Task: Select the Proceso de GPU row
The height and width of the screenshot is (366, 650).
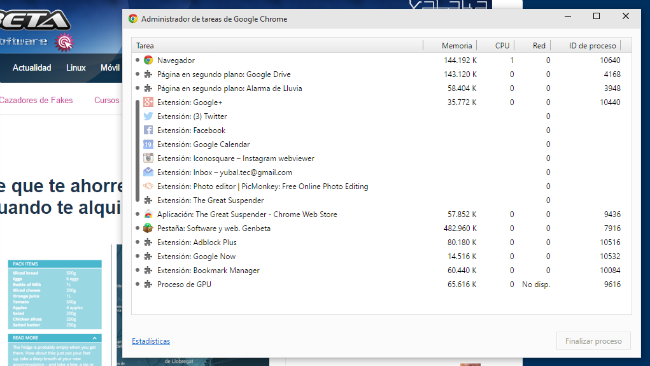Action: click(381, 284)
